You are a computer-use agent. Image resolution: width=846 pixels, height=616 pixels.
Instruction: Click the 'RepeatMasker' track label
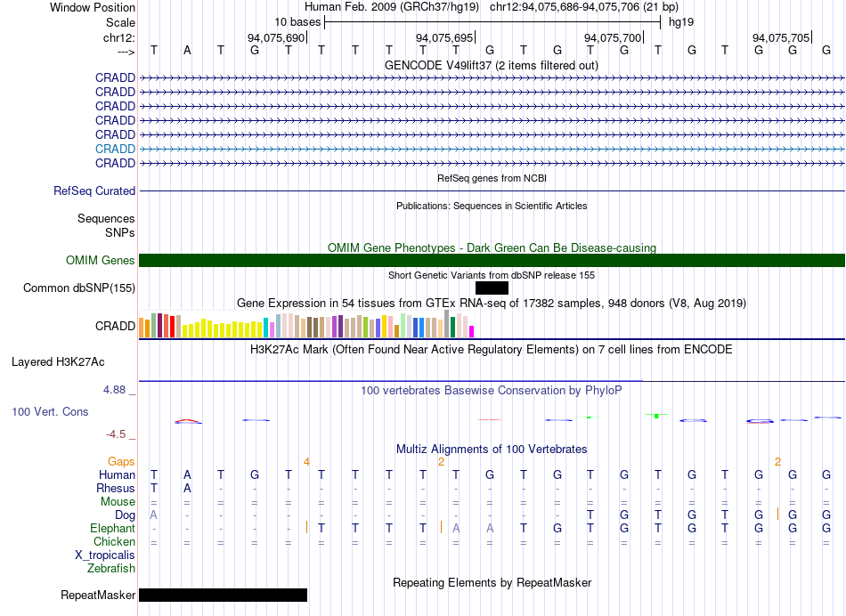[98, 596]
